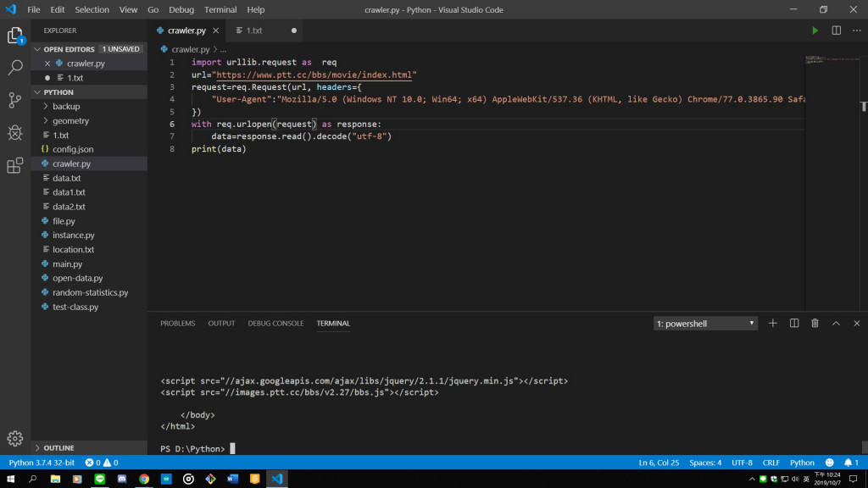The height and width of the screenshot is (488, 868).
Task: Add a new terminal with plus icon
Action: pyautogui.click(x=773, y=323)
